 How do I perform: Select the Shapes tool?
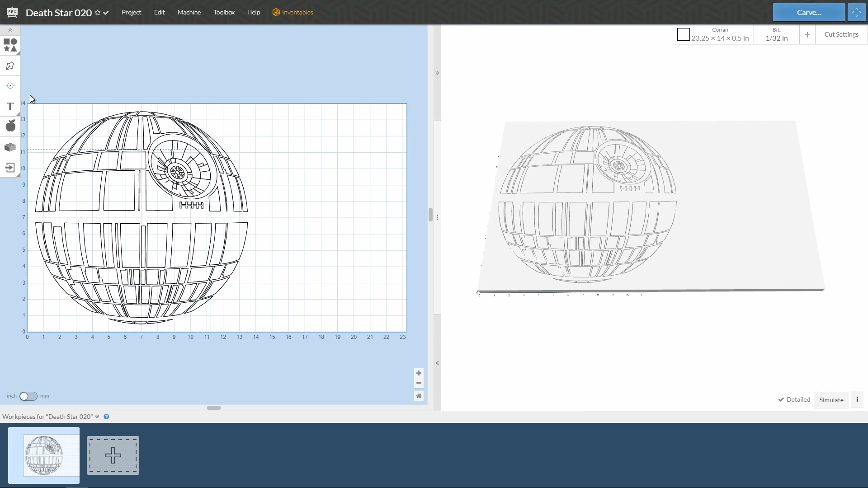(10, 45)
